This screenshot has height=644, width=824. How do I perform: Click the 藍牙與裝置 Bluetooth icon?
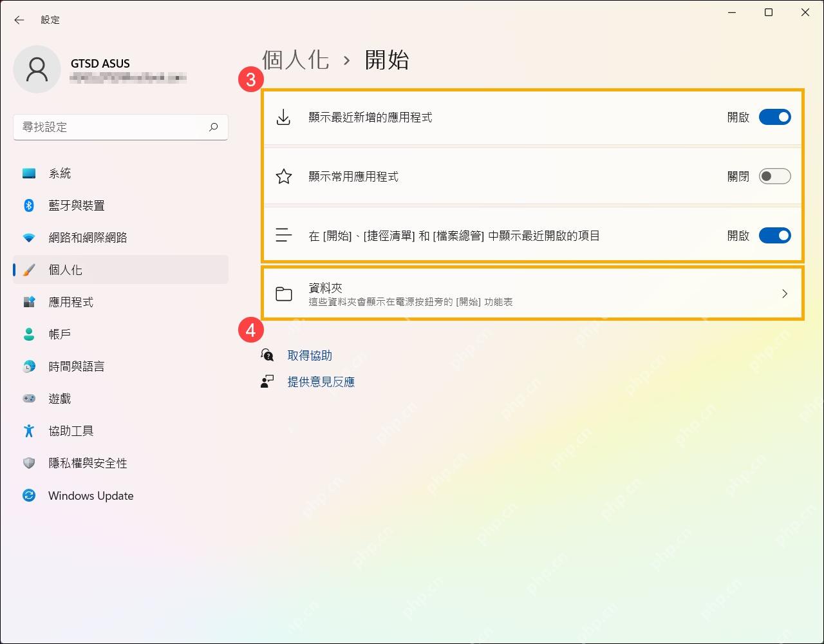29,205
